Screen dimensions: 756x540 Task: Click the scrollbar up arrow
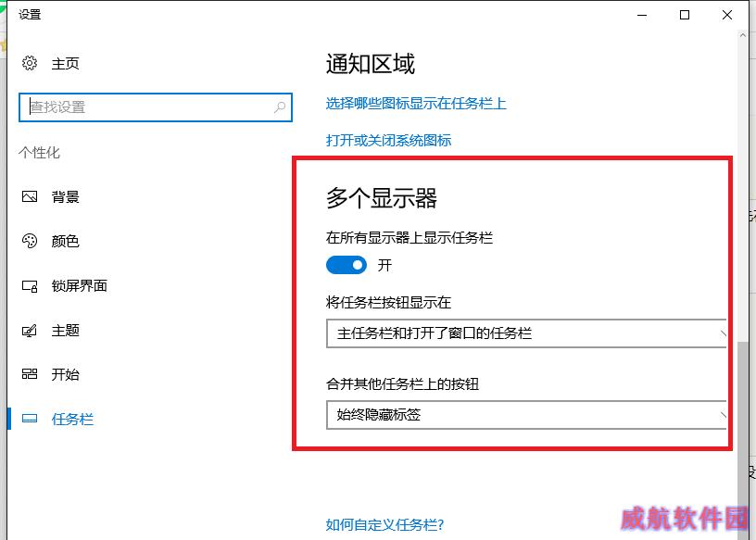[742, 35]
